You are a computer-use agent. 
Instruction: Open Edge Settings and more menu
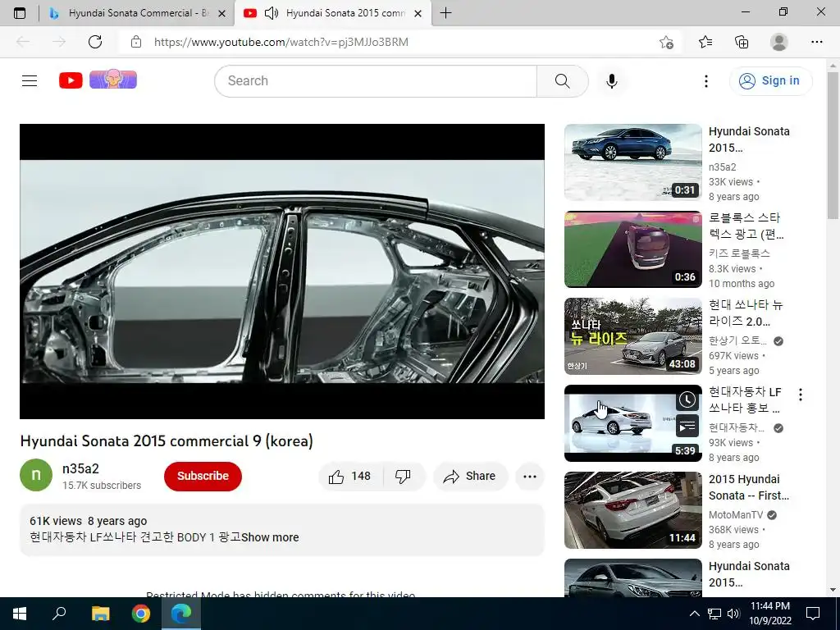pos(816,42)
